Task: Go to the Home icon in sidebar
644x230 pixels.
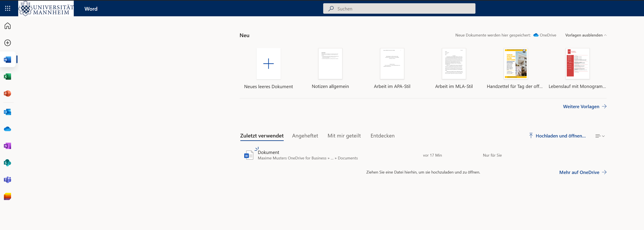Action: [8, 26]
